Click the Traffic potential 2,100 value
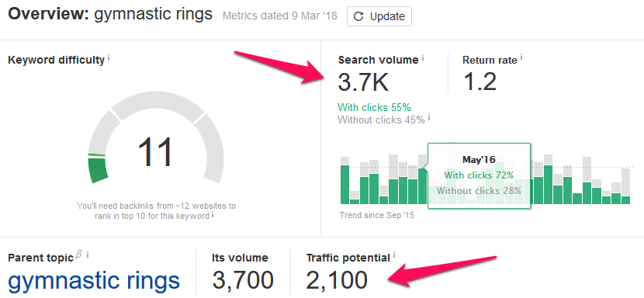 337,280
